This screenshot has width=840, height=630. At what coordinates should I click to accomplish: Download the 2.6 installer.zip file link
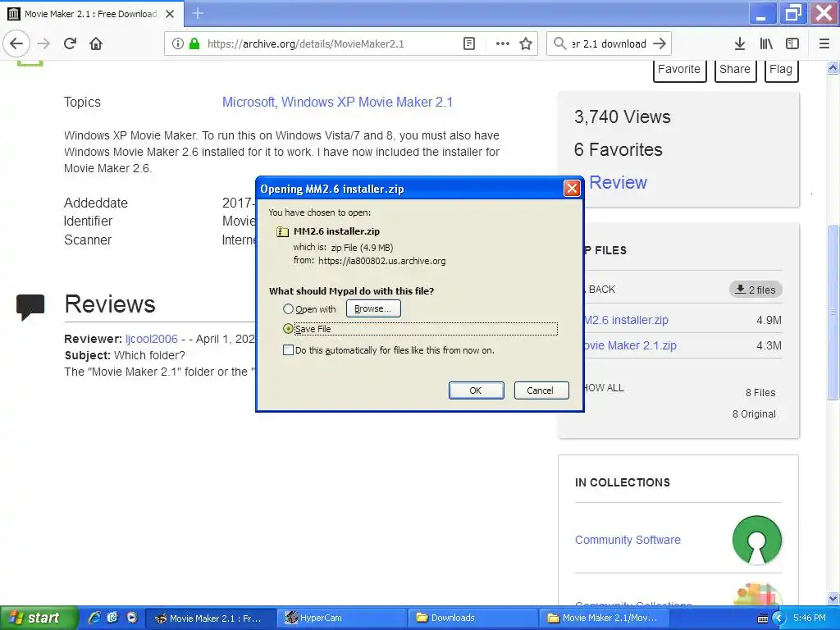pos(626,321)
